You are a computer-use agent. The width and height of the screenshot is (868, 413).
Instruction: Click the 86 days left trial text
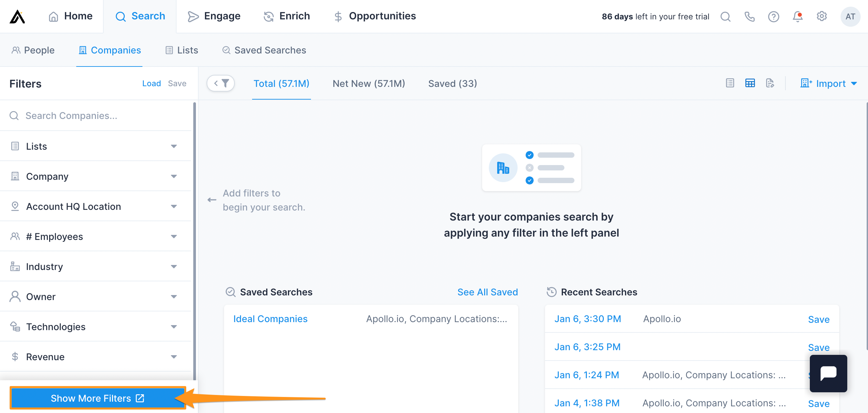(x=655, y=16)
